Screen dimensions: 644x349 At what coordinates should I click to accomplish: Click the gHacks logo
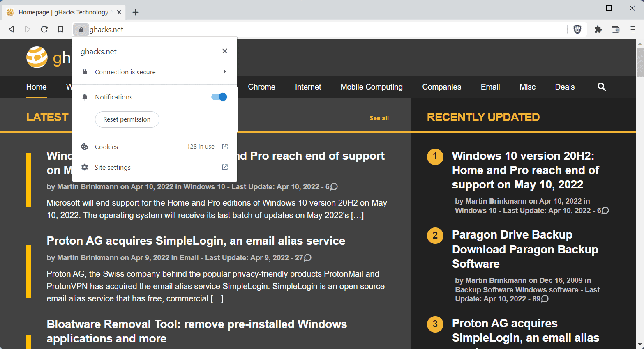[x=37, y=57]
